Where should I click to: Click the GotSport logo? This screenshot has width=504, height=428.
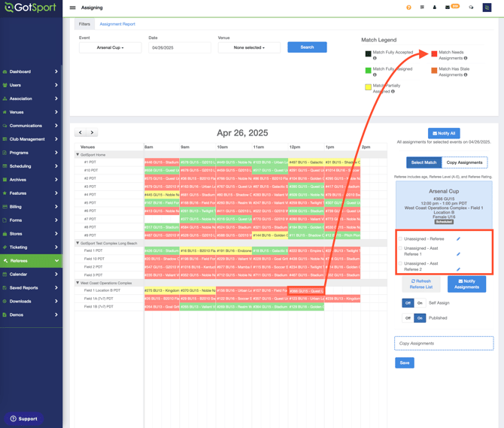[31, 8]
